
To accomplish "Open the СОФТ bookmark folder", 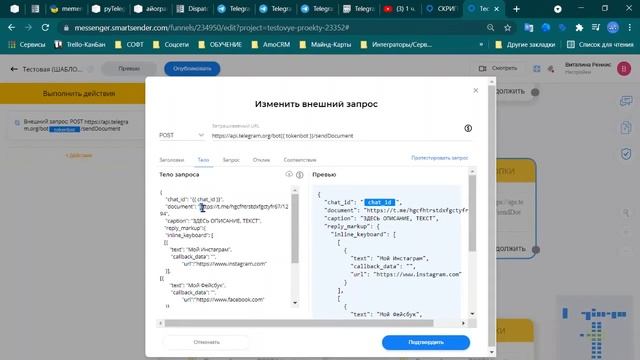I will coord(129,44).
